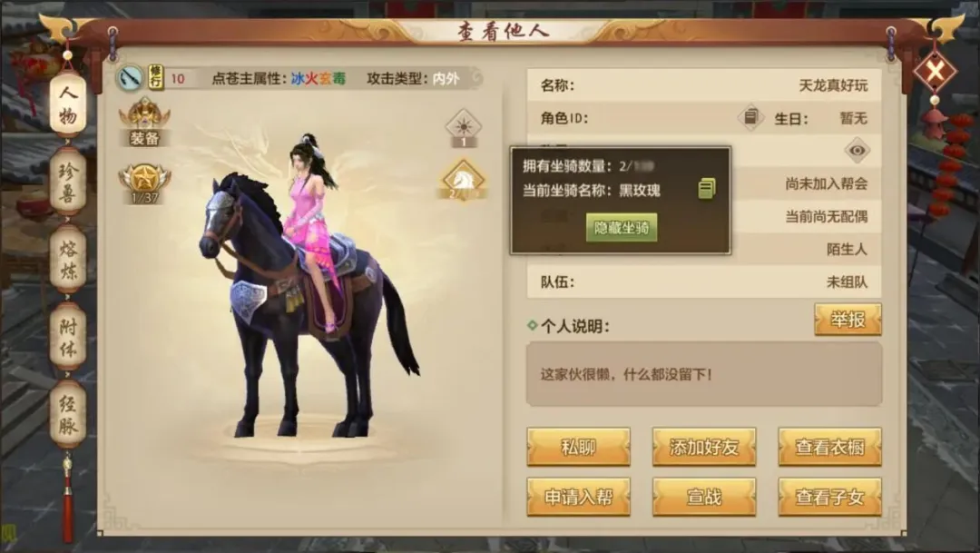This screenshot has height=553, width=980.
Task: Open the 熔炼 side tab
Action: pos(67,259)
